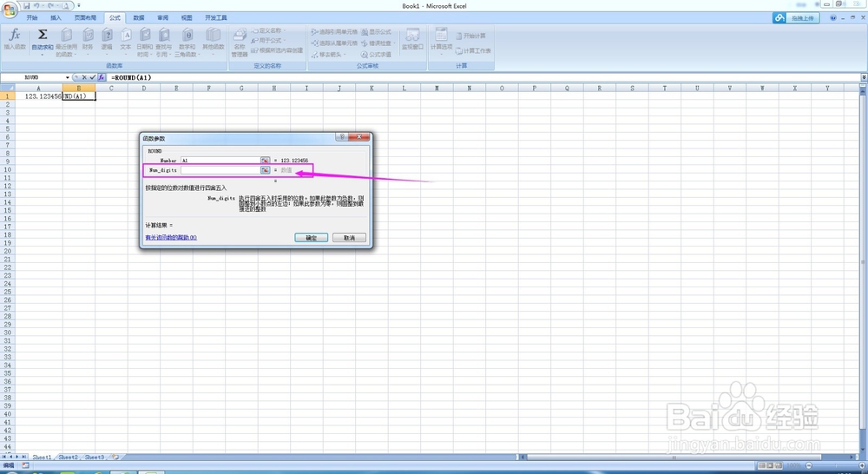Save workbook from quick access toolbar
Image resolution: width=868 pixels, height=474 pixels.
click(26, 5)
